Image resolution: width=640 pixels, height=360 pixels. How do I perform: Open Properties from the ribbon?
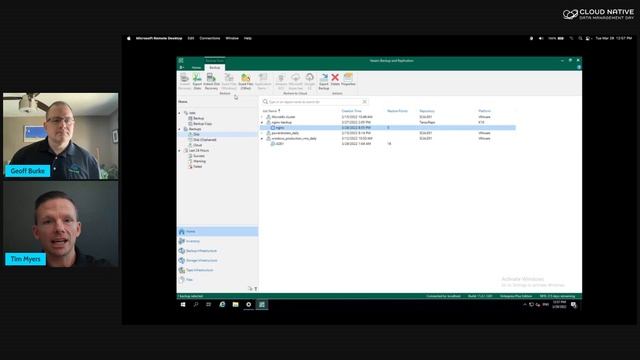348,79
